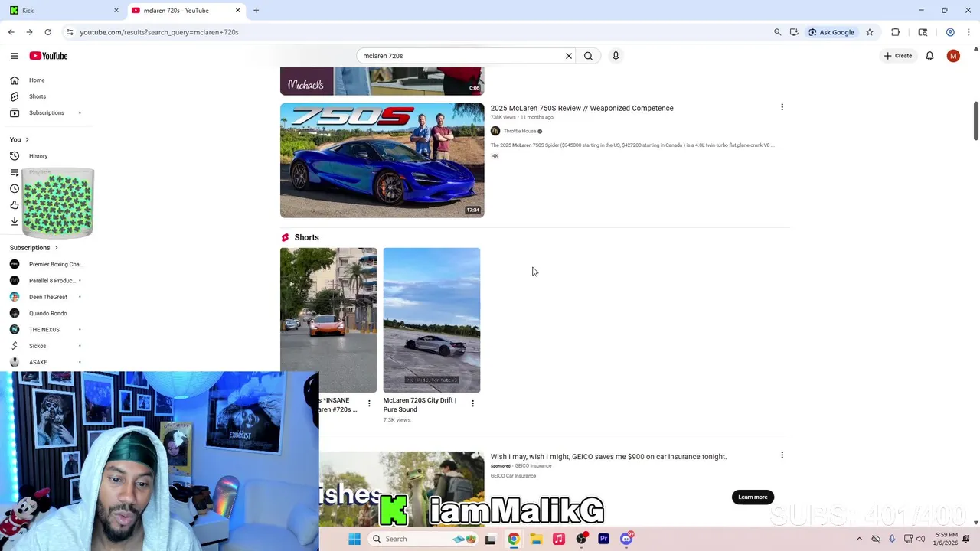Open the browser extensions puzzle icon
Screen dimensions: 980x551
click(895, 32)
